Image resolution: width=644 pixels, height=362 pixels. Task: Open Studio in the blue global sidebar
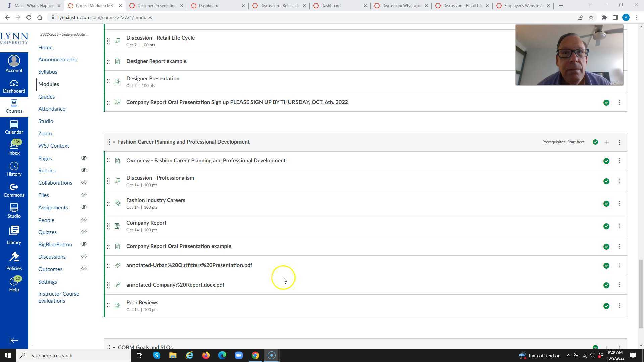14,211
